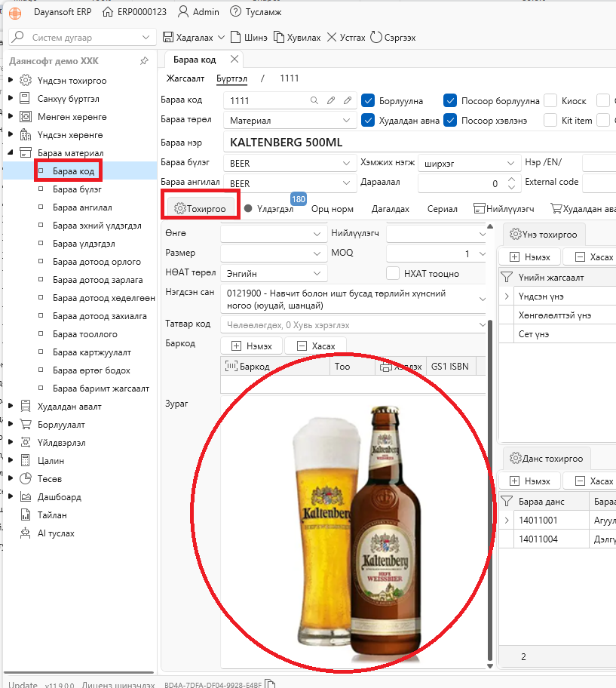The height and width of the screenshot is (688, 616).
Task: Click the Лиценз шинэчлэх link
Action: (x=118, y=683)
